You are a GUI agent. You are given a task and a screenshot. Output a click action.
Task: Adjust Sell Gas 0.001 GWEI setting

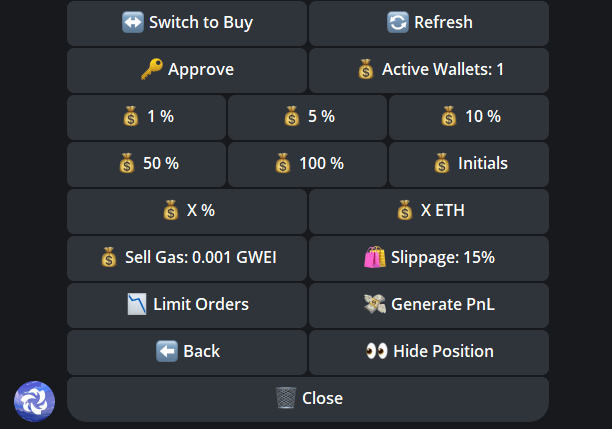pos(187,258)
